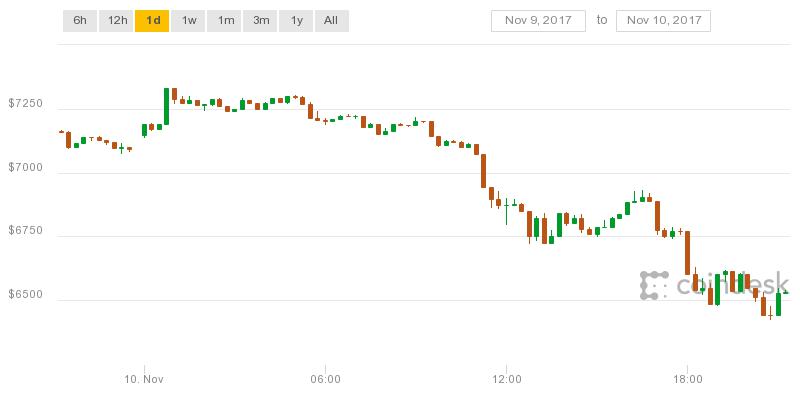Switch chart to 1m range
Screen dimensions: 800x400
(x=225, y=20)
